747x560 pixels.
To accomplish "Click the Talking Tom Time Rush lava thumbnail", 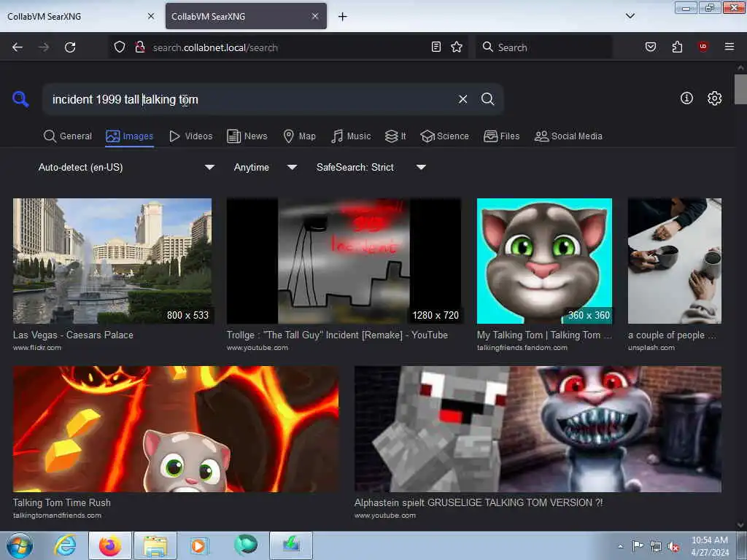I will pos(176,429).
